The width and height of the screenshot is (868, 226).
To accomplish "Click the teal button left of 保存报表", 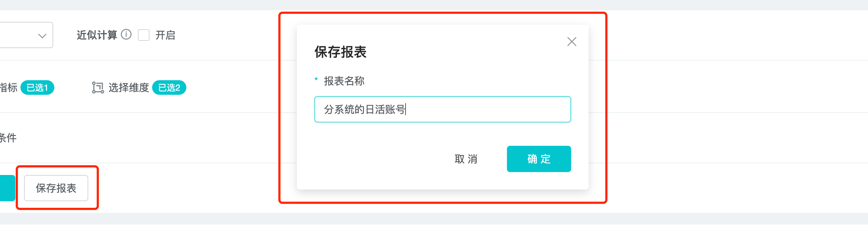I will [x=7, y=188].
